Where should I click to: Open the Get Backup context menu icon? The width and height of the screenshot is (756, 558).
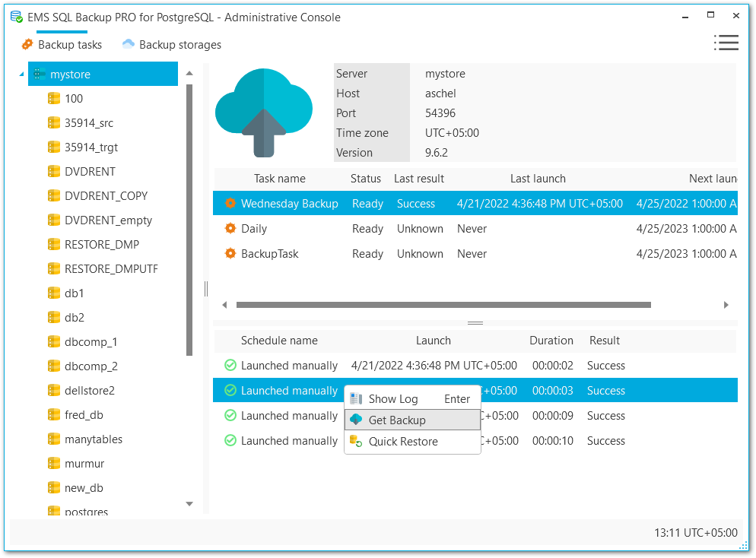click(354, 420)
